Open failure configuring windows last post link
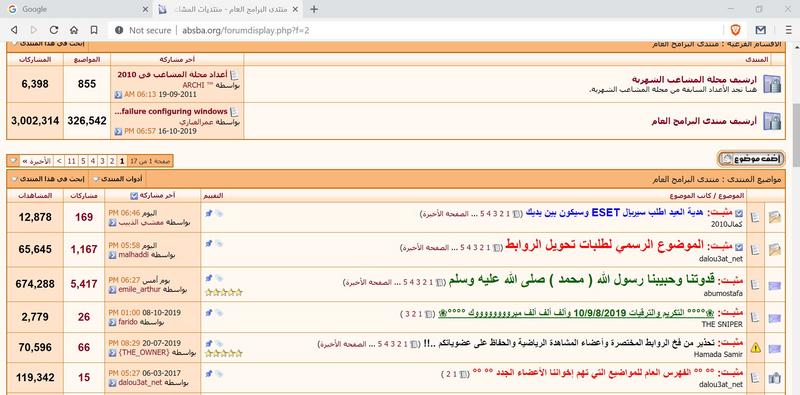The height and width of the screenshot is (395, 800). (171, 111)
